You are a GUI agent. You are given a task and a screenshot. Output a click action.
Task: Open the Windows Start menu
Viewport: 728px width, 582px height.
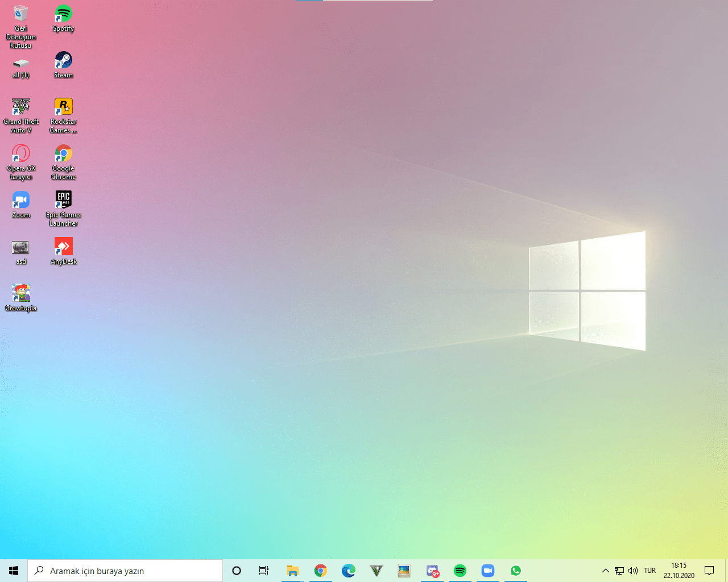pos(14,571)
